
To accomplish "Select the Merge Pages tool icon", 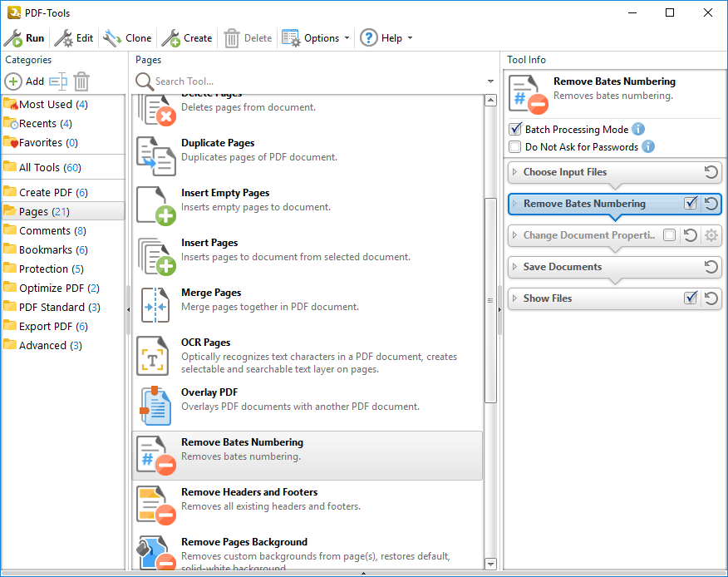I will (x=155, y=305).
